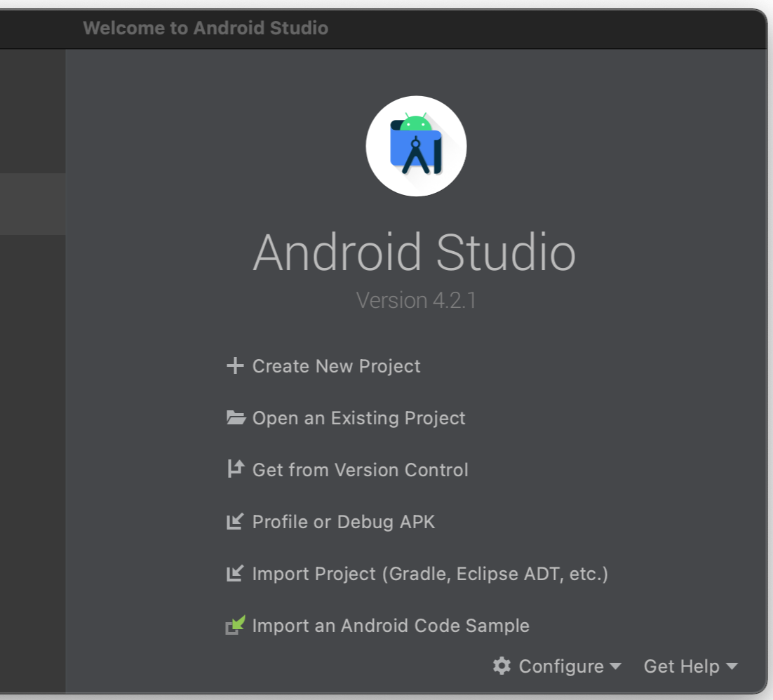Click the Configure gear icon
This screenshot has width=773, height=700.
pos(502,666)
